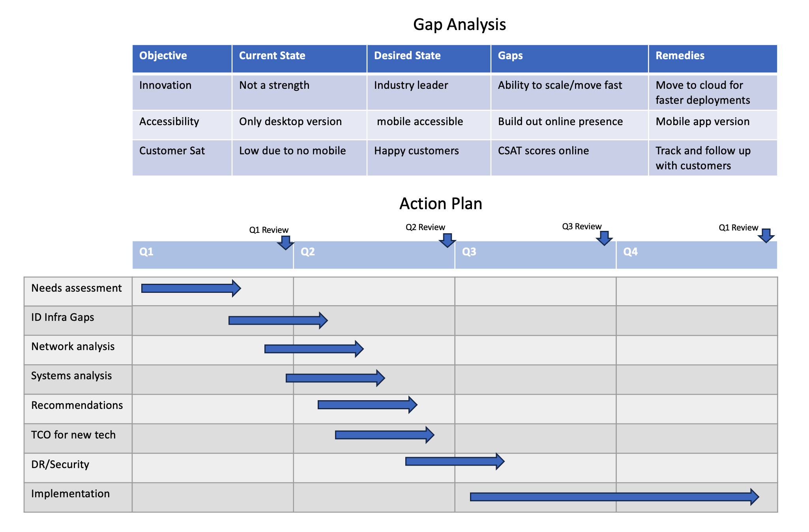The image size is (809, 532).
Task: Click the Gap Analysis title text
Action: 459,24
